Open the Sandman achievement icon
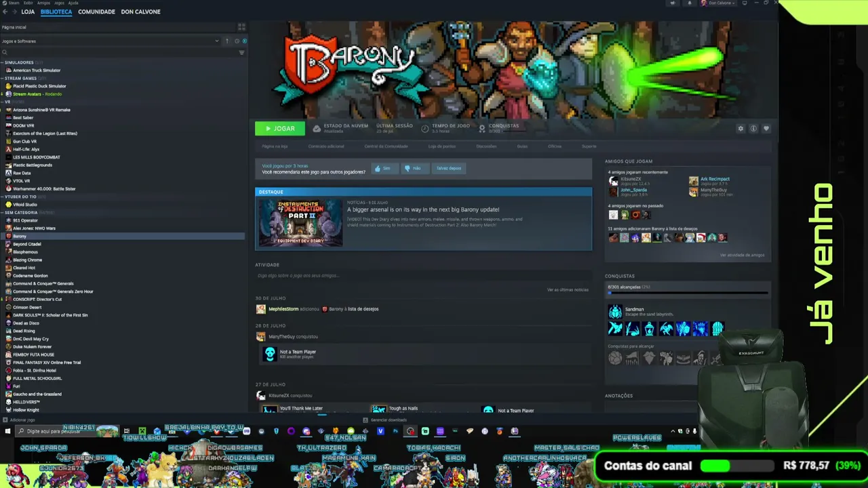 (615, 312)
